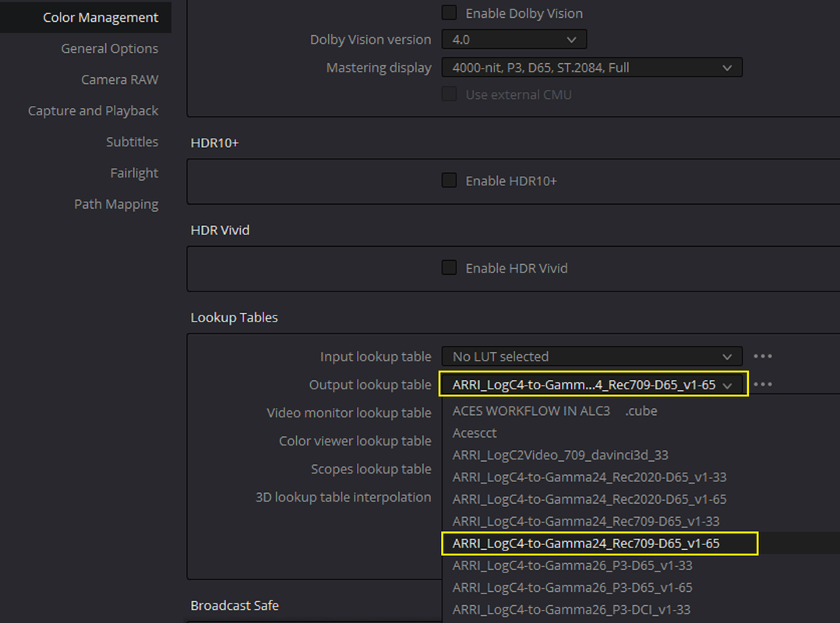Toggle Enable HDR Vivid checkbox
This screenshot has height=623, width=840.
[449, 268]
